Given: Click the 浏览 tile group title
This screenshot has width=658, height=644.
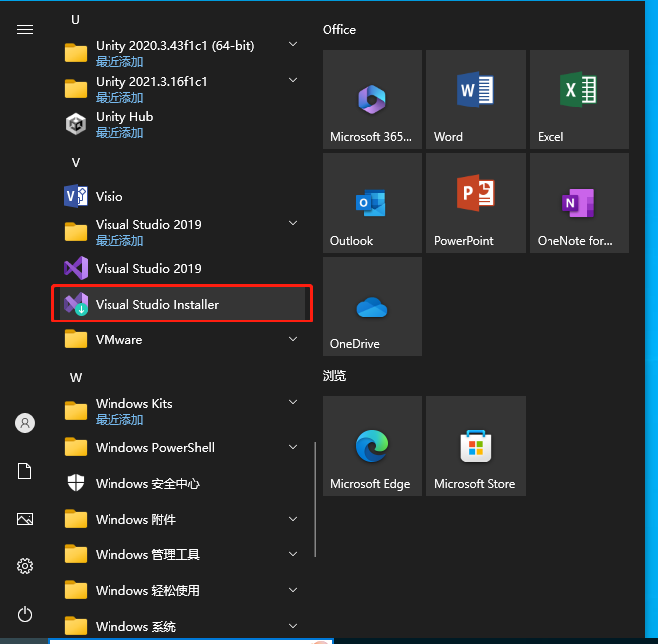Looking at the screenshot, I should [x=334, y=375].
